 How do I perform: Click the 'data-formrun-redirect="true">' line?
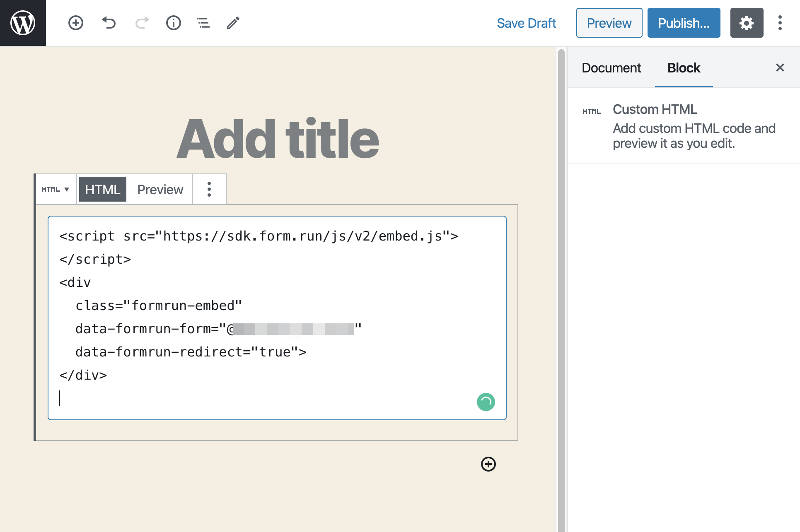(191, 352)
